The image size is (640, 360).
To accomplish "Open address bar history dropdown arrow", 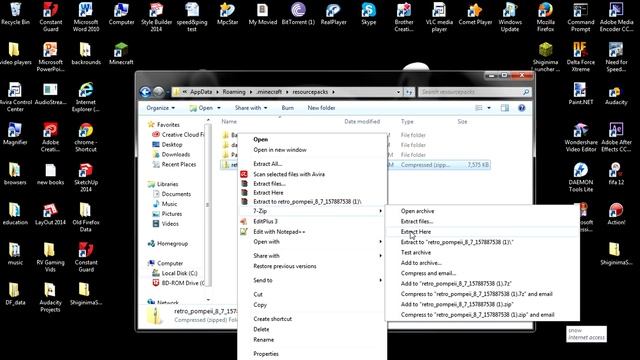I will [x=398, y=92].
